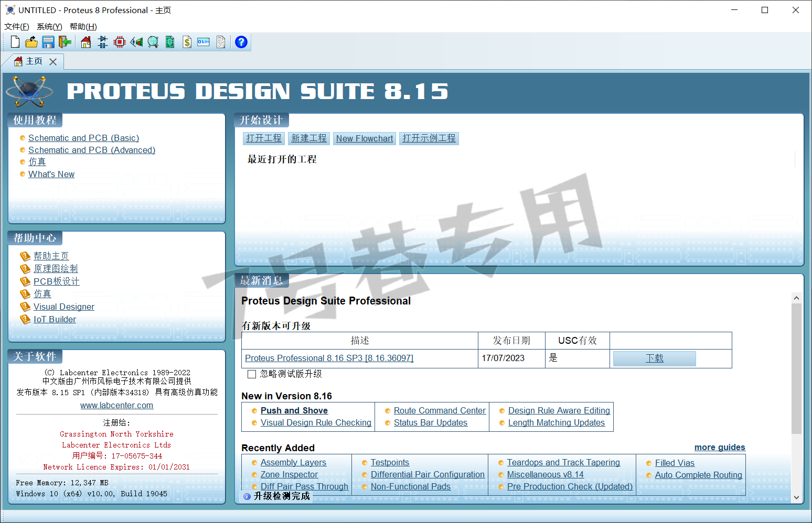Screen dimensions: 812x523
Task: Click the 新建工程 button
Action: (309, 138)
